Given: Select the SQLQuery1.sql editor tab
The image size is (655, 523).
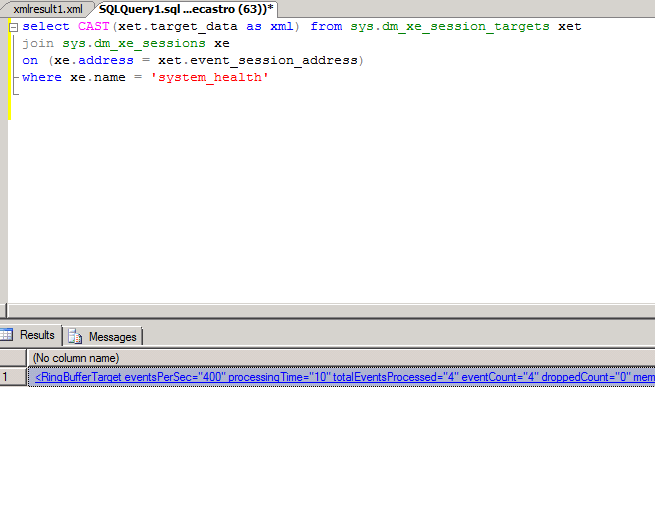Looking at the screenshot, I should tap(186, 9).
